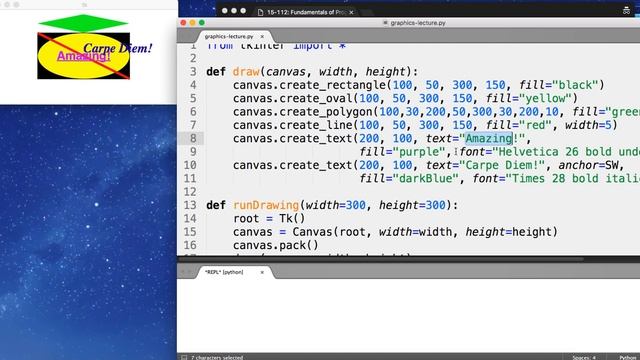Screen dimensions: 640x360
Task: Click the red close button of Sublime window
Action: click(x=183, y=23)
